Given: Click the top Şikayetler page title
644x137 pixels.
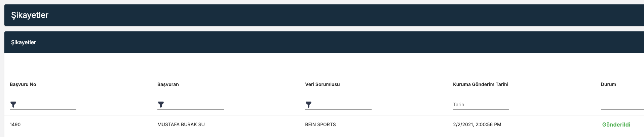Looking at the screenshot, I should [30, 15].
